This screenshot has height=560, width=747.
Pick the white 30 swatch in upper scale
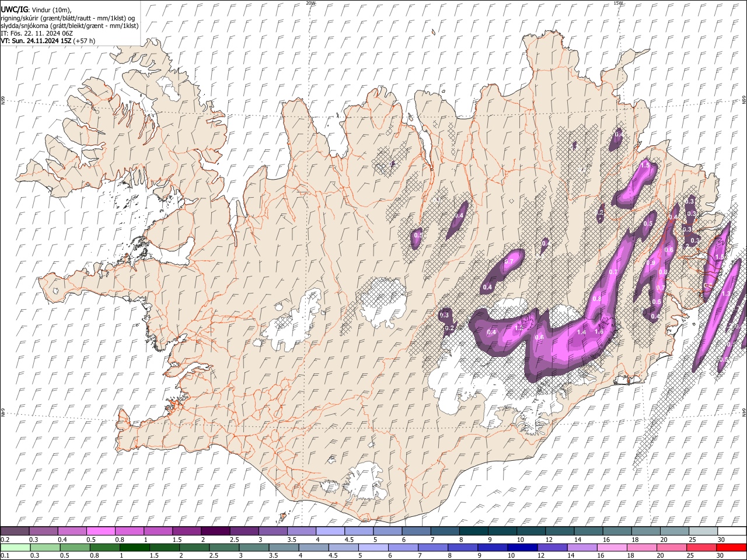click(731, 531)
